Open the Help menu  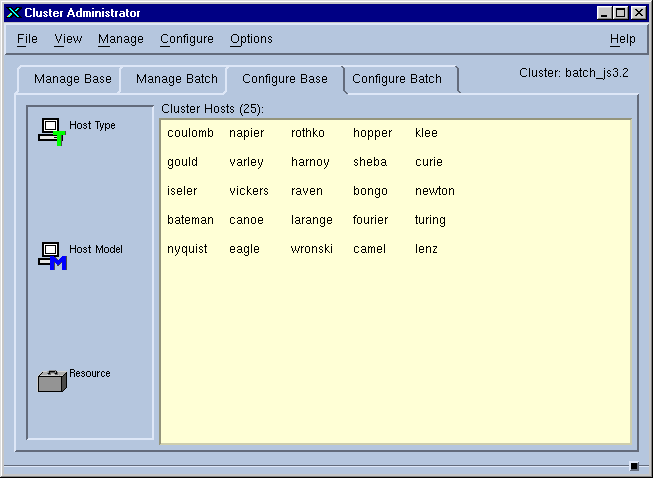623,39
